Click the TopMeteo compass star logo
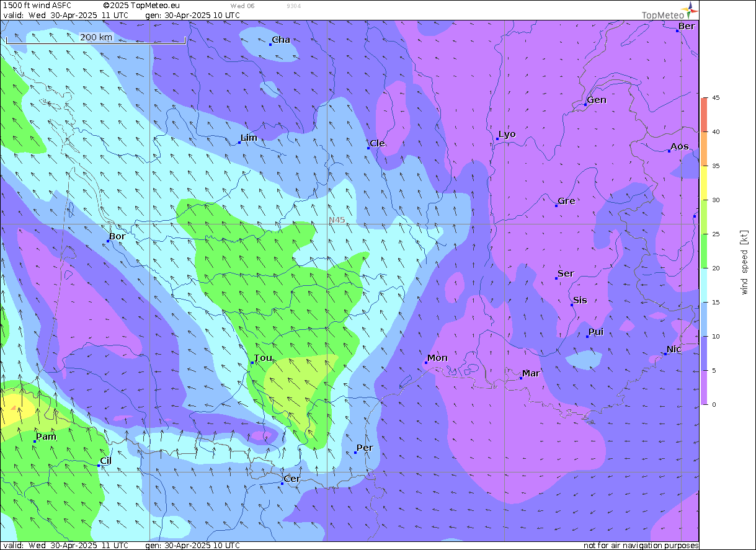The height and width of the screenshot is (550, 756). (692, 11)
